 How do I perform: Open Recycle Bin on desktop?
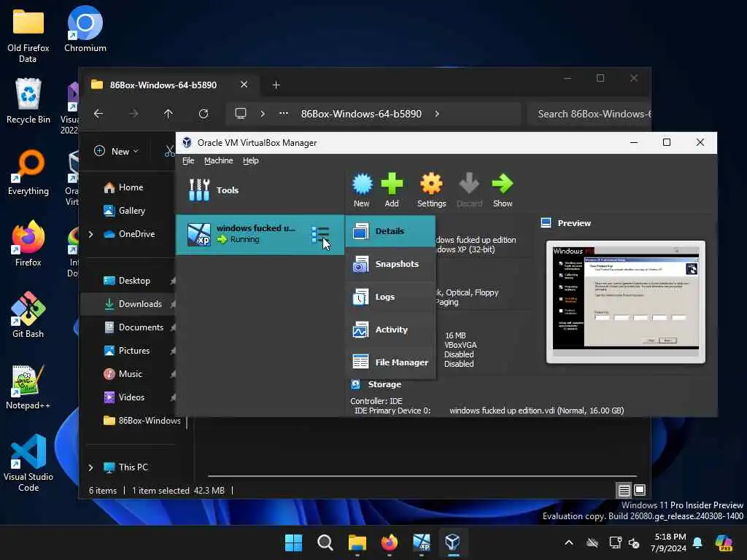[28, 101]
